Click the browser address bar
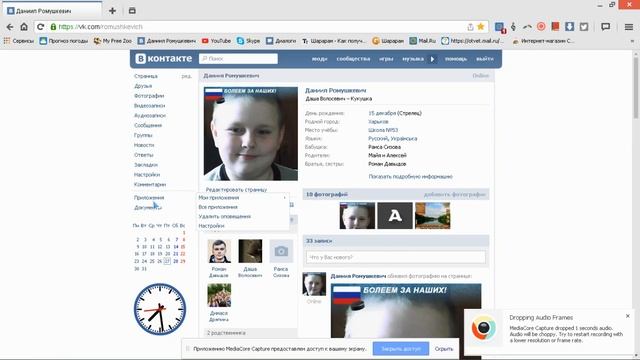The height and width of the screenshot is (360, 640). [x=261, y=27]
